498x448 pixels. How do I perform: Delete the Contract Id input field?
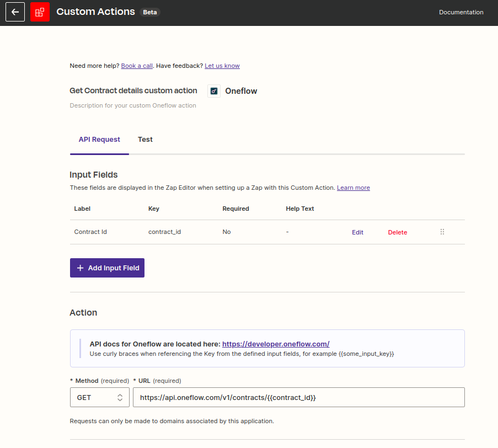397,232
